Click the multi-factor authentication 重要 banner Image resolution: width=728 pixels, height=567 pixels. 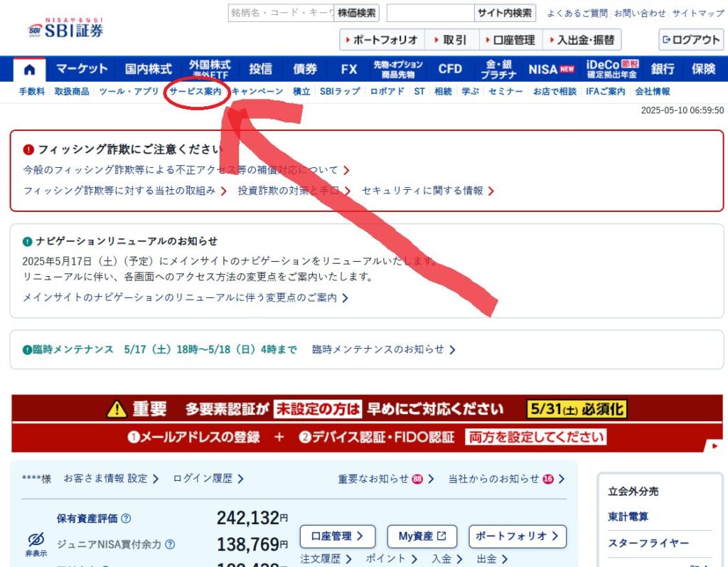point(367,423)
